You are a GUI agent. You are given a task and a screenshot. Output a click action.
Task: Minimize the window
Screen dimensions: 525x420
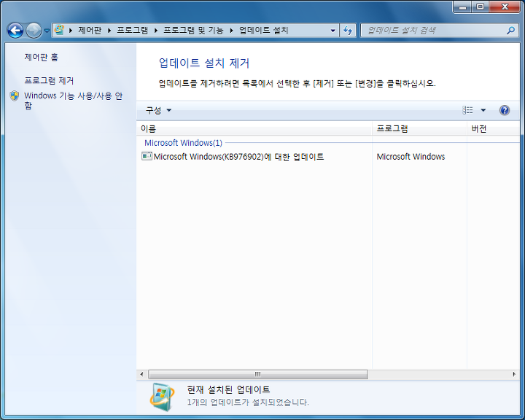click(463, 7)
